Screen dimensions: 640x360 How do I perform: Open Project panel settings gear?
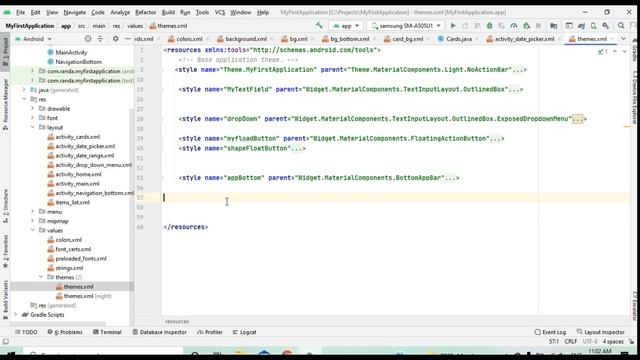click(x=116, y=39)
